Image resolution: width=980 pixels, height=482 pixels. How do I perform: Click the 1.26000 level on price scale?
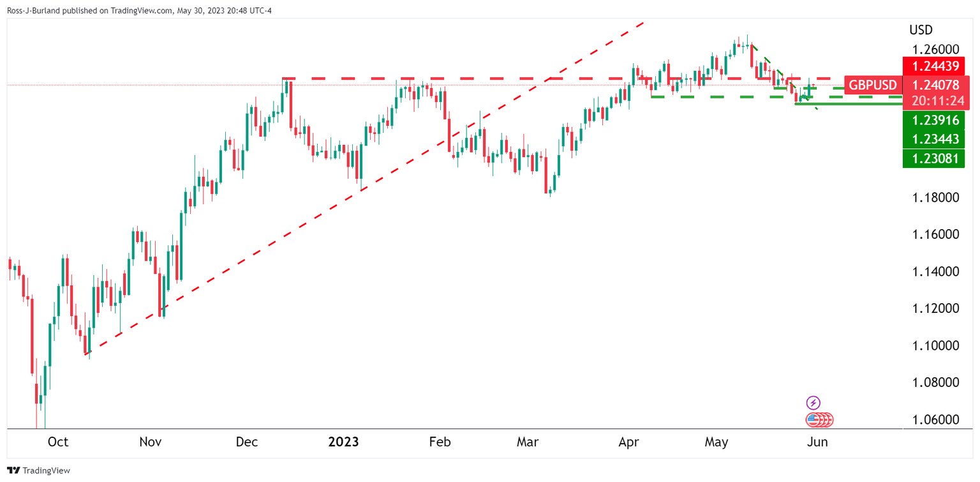[935, 50]
